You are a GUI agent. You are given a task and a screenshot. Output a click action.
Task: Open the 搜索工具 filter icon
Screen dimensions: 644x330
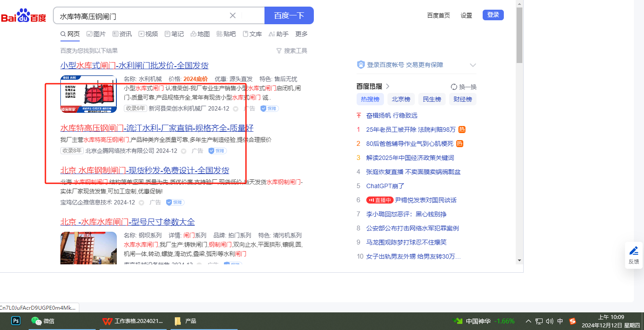(279, 51)
